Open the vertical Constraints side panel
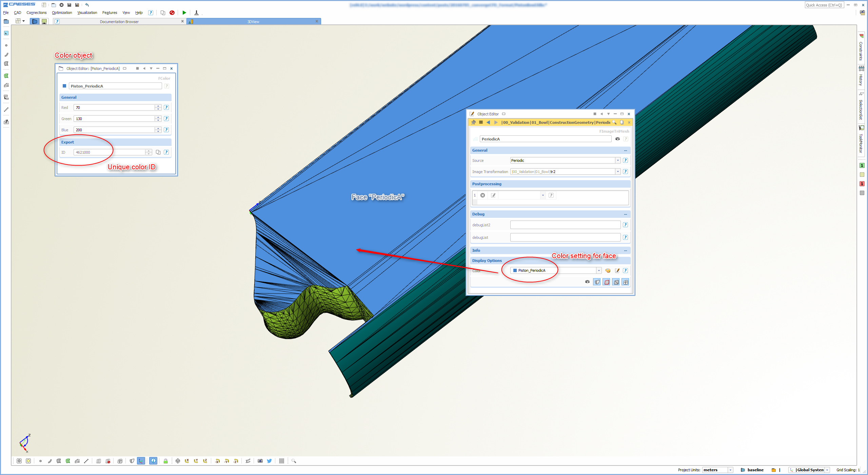 (861, 47)
